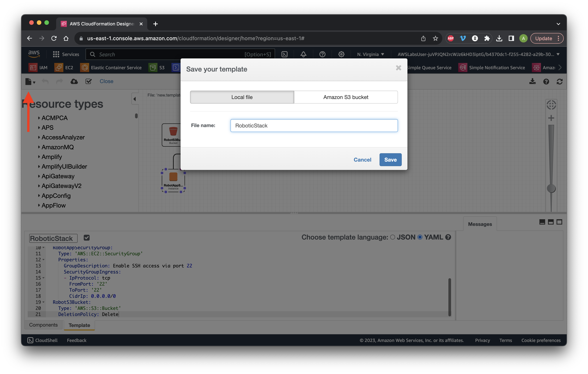588x374 pixels.
Task: Select the Local file option
Action: (x=242, y=97)
